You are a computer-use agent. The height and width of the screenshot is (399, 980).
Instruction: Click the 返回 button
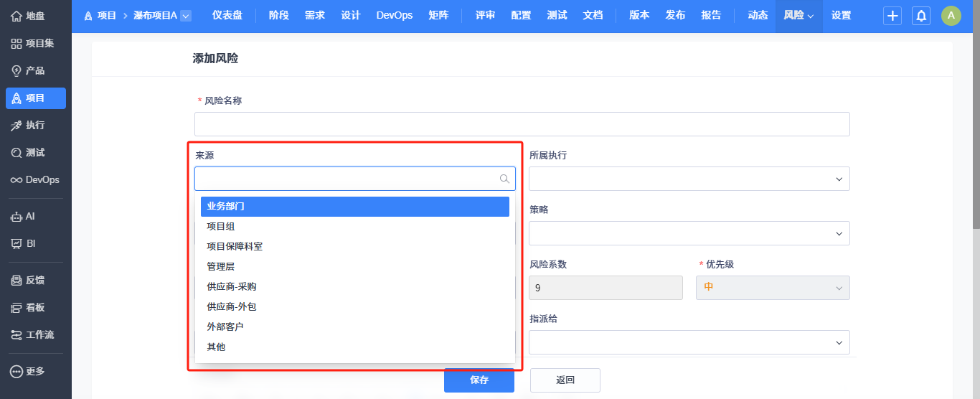565,380
